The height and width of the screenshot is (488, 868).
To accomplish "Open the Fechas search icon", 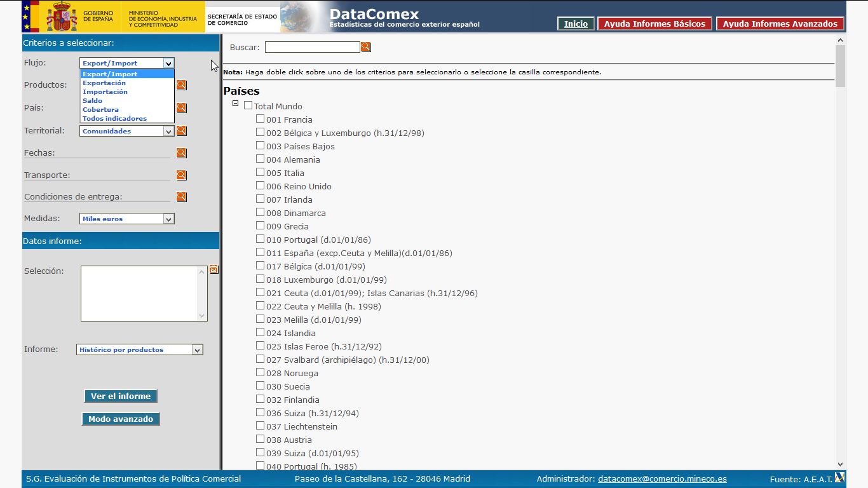I will (181, 152).
